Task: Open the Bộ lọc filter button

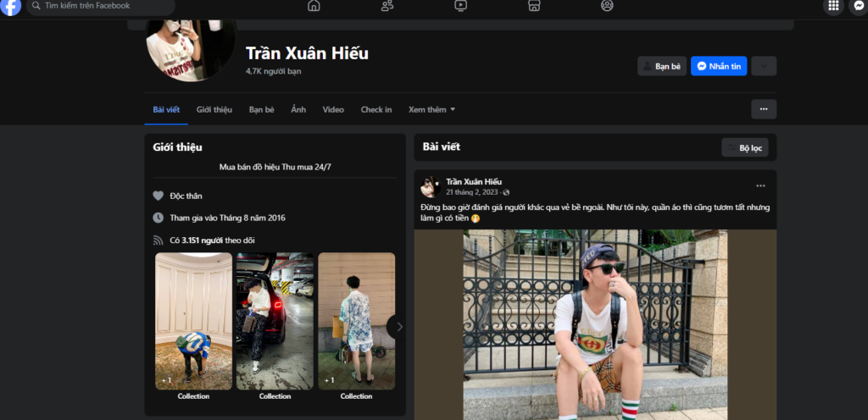Action: click(744, 147)
